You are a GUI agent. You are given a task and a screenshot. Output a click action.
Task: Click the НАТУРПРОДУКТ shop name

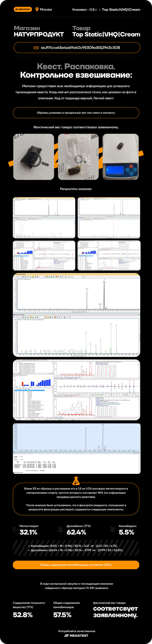(x=39, y=34)
